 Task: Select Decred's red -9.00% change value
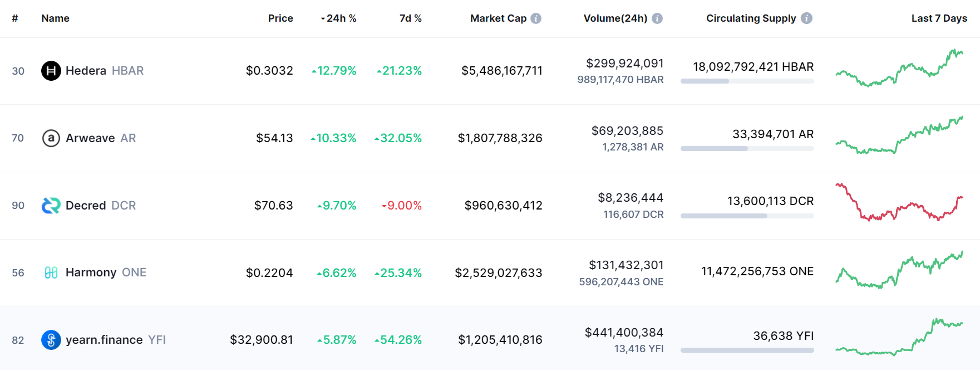click(402, 205)
